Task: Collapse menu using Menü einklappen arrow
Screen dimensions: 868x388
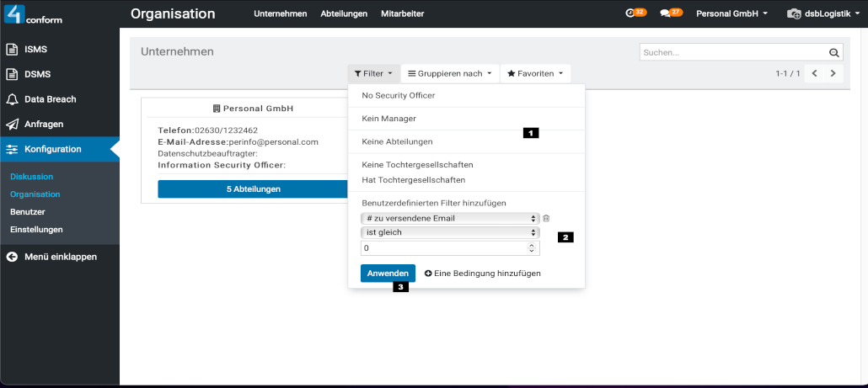Action: 12,257
